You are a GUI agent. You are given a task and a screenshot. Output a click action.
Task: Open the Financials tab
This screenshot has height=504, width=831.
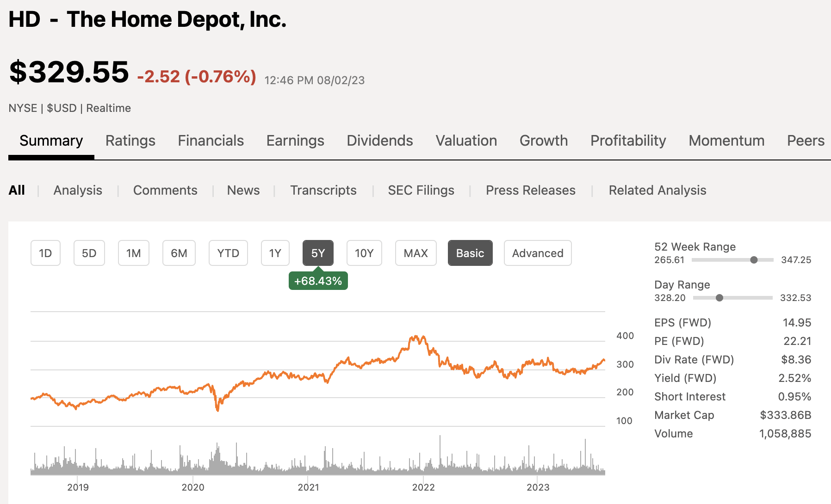(x=211, y=141)
